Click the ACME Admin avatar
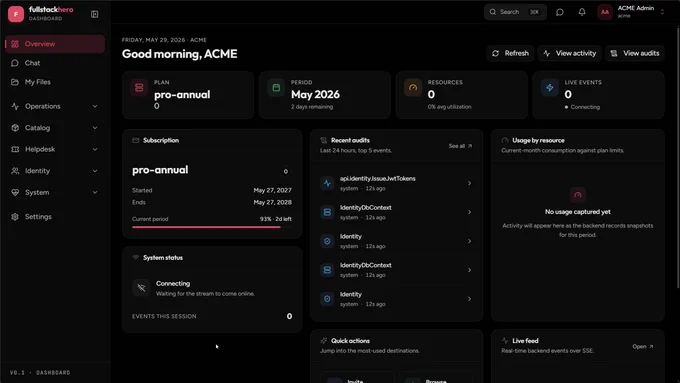680x383 pixels. point(605,12)
